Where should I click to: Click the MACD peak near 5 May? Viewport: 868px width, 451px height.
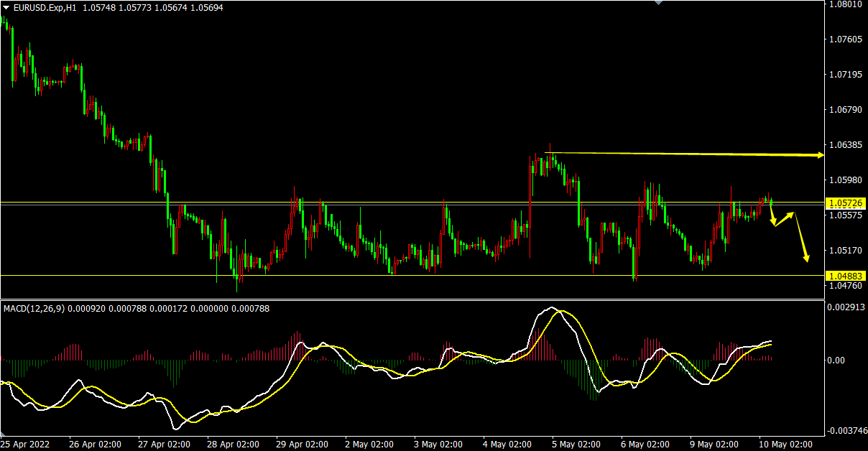point(552,308)
